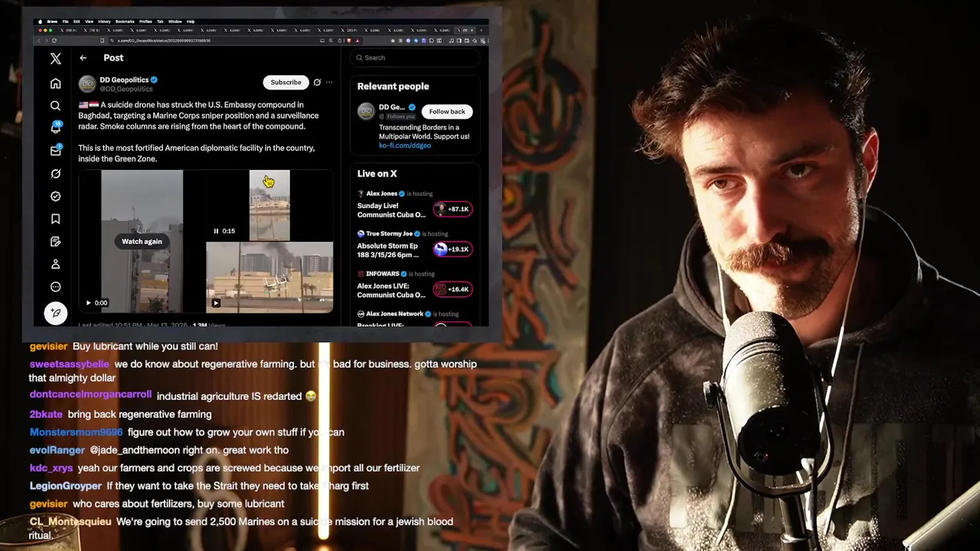This screenshot has height=551, width=980.
Task: Click chat username CL_Montesquieu
Action: [x=70, y=522]
